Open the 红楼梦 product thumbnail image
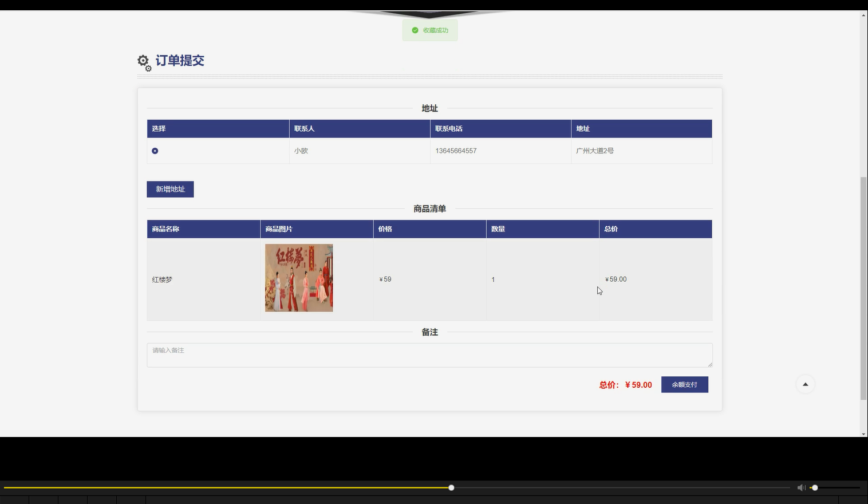The image size is (868, 504). click(x=299, y=278)
